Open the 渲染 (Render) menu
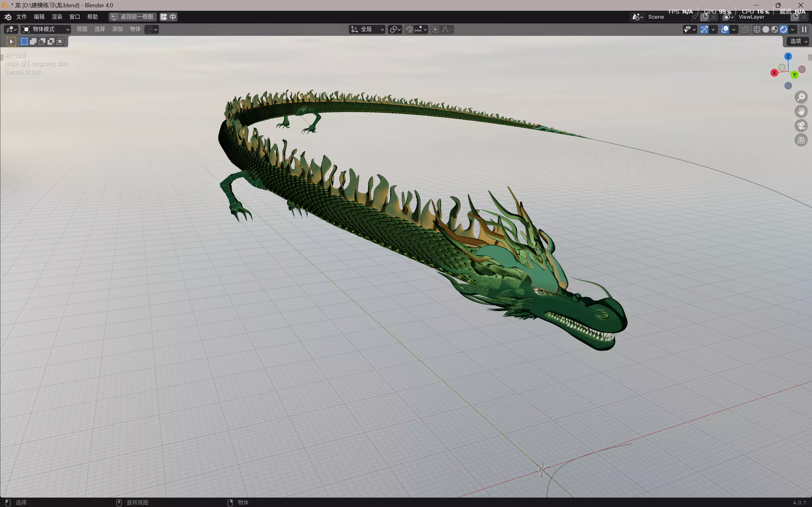This screenshot has height=507, width=812. (x=57, y=17)
